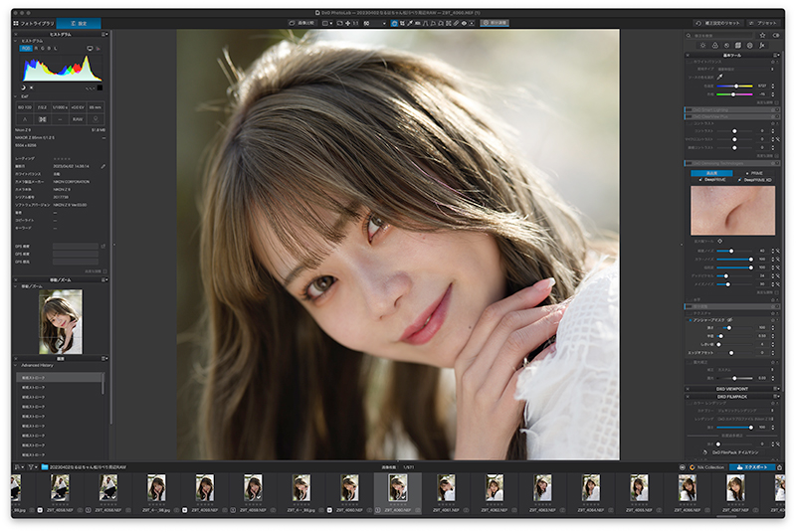
Task: Select the perspective correction tool icon
Action: click(425, 23)
